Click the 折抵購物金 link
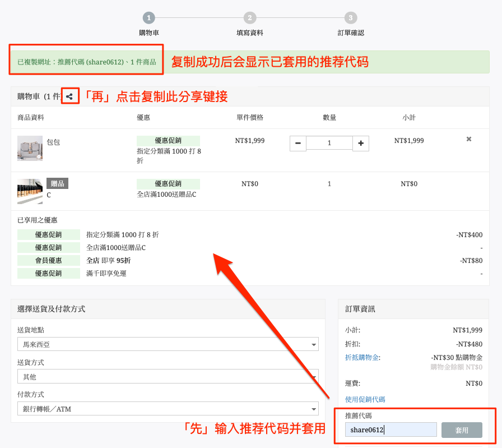This screenshot has height=448, width=502. tap(362, 357)
